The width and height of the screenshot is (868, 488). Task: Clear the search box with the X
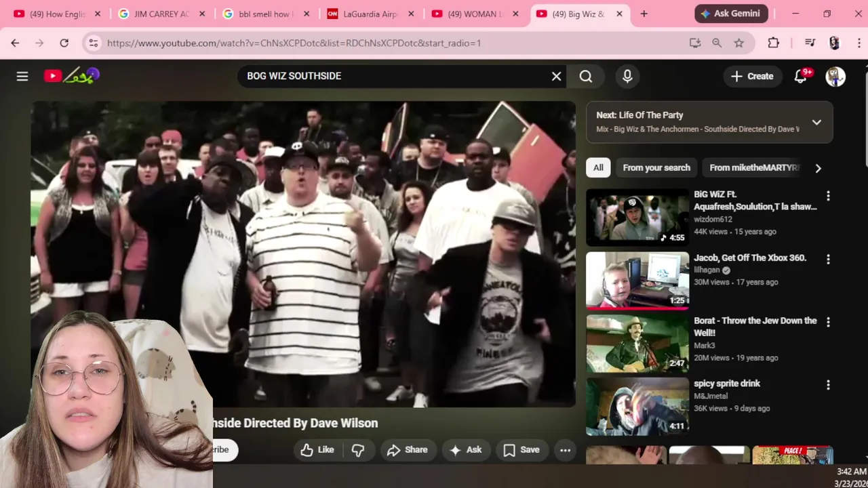[556, 76]
